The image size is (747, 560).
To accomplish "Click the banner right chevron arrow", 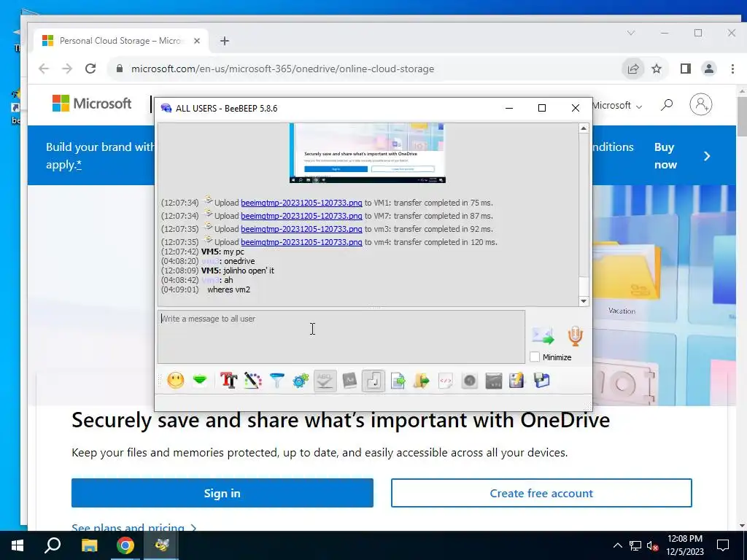I will pos(707,156).
